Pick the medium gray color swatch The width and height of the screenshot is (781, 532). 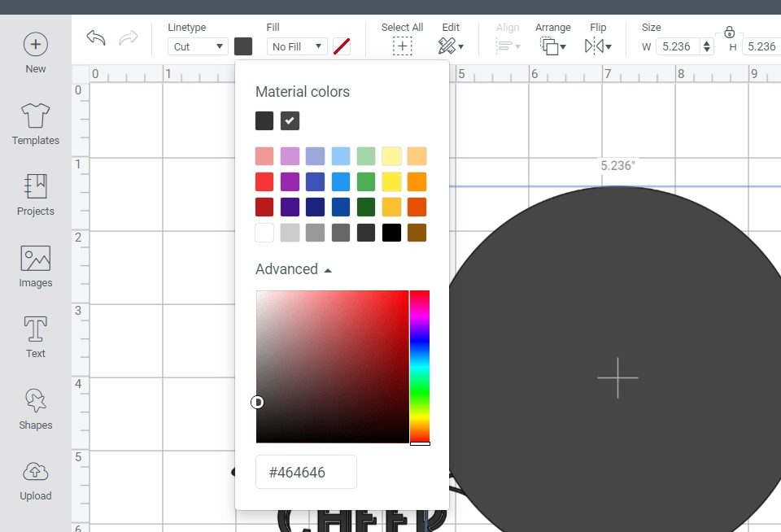[x=316, y=233]
